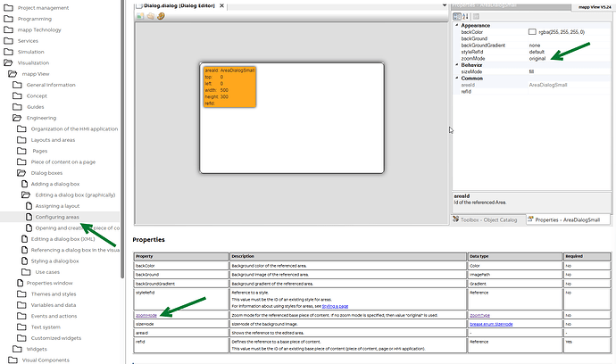Collapse the Common property category
Viewport: 616px width, 364px height.
(457, 79)
